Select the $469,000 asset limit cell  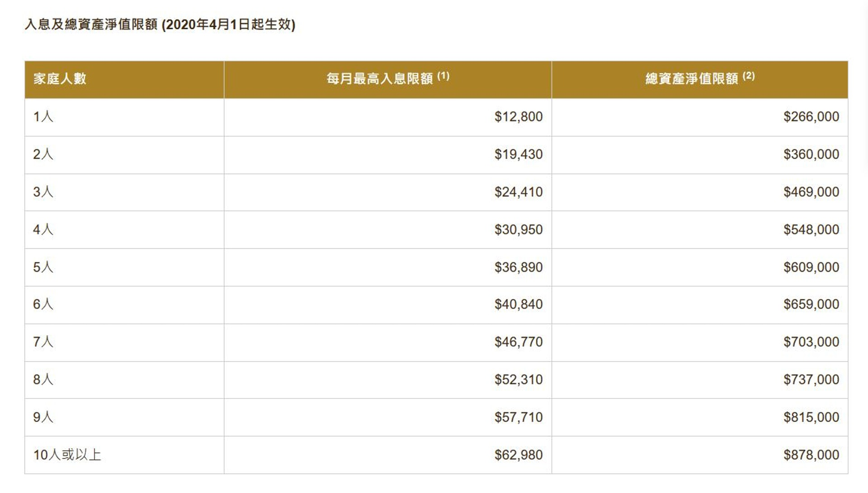coord(811,192)
